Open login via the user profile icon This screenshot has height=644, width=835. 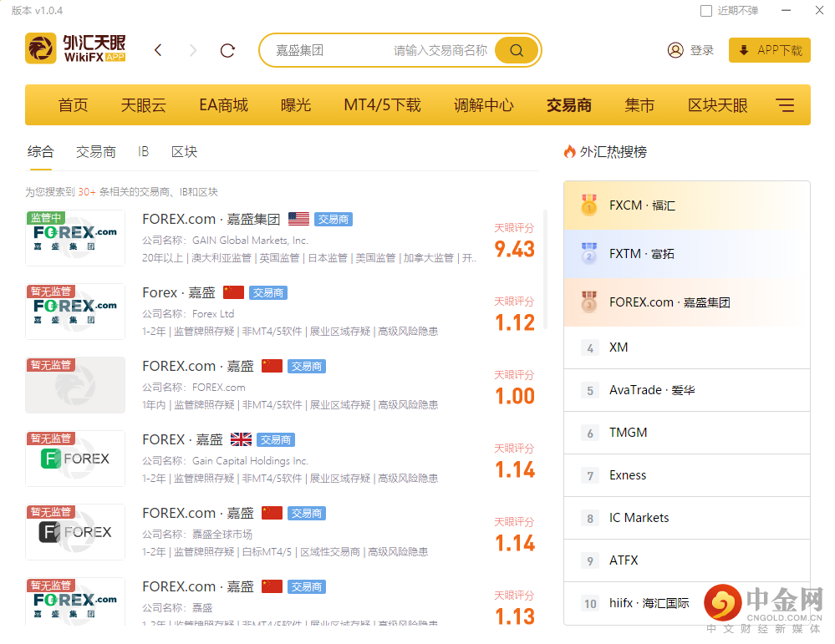tap(675, 49)
